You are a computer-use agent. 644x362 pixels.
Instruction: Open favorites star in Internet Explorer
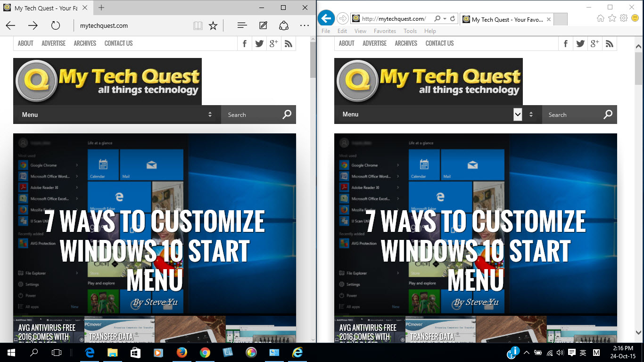click(612, 18)
